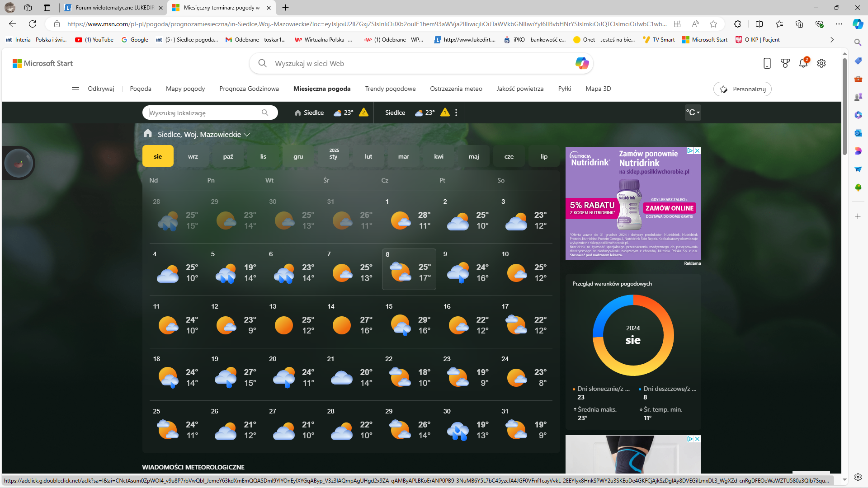Viewport: 868px width, 488px height.
Task: Click the Copilot icon in search box
Action: pyautogui.click(x=581, y=63)
